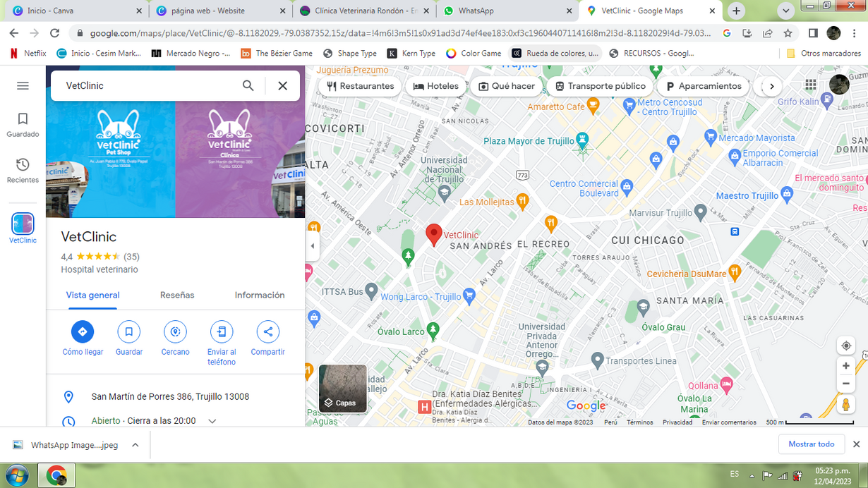Click the my-location target button on map
The width and height of the screenshot is (868, 488).
[845, 346]
